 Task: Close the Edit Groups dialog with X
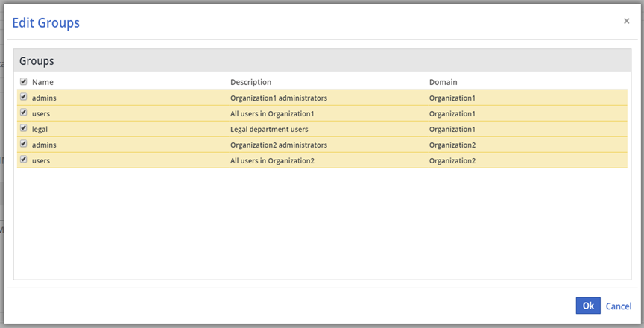626,22
